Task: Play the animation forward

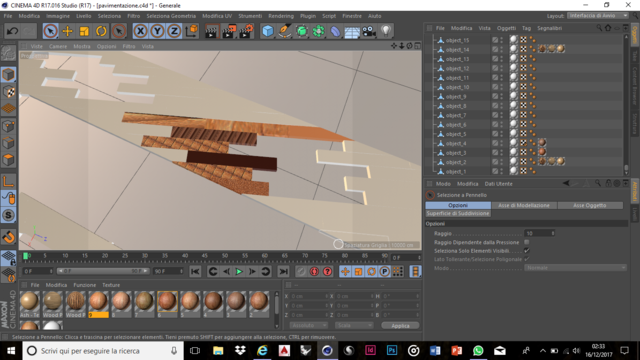Action: tap(239, 271)
